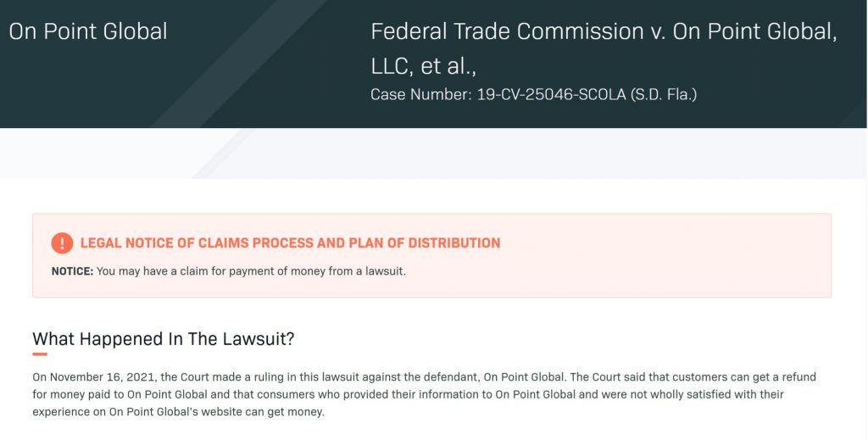868x440 pixels.
Task: Click the 'On November 16, 2021' date text
Action: click(93, 376)
